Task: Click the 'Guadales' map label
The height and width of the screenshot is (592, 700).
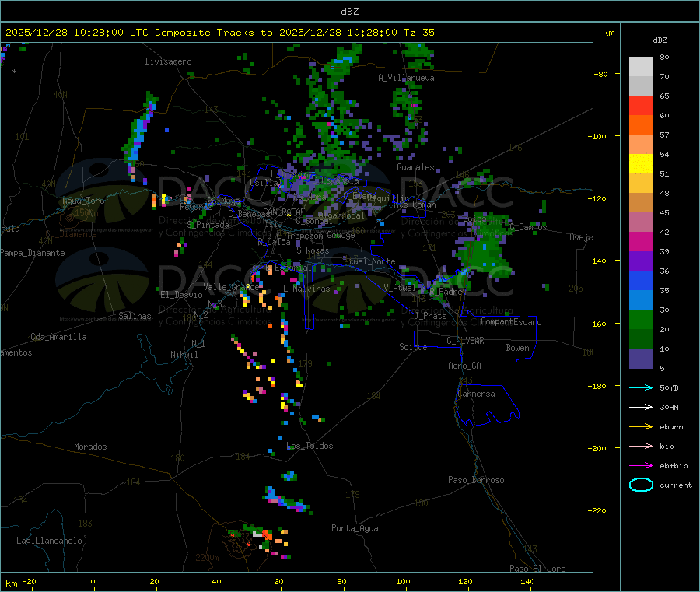Action: pos(415,167)
